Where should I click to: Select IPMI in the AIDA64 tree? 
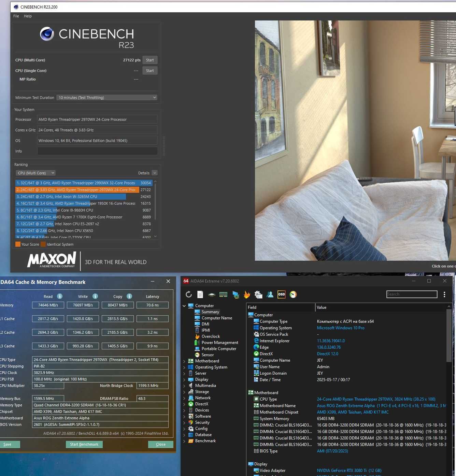click(x=206, y=330)
